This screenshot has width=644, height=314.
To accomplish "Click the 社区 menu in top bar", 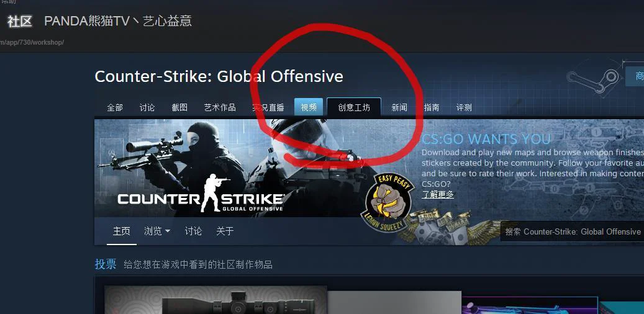I will (19, 21).
